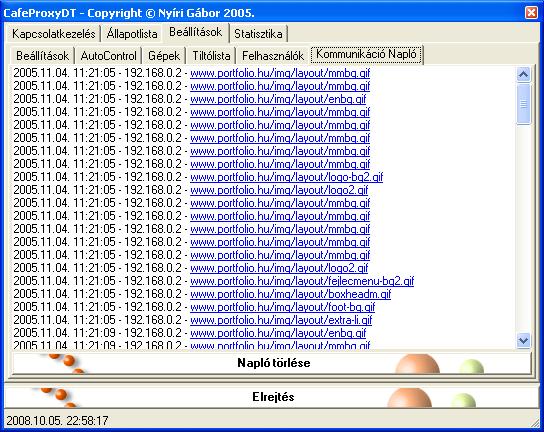Open the logo-bg2.gif link
Screen dimensions: 544x432
287,177
